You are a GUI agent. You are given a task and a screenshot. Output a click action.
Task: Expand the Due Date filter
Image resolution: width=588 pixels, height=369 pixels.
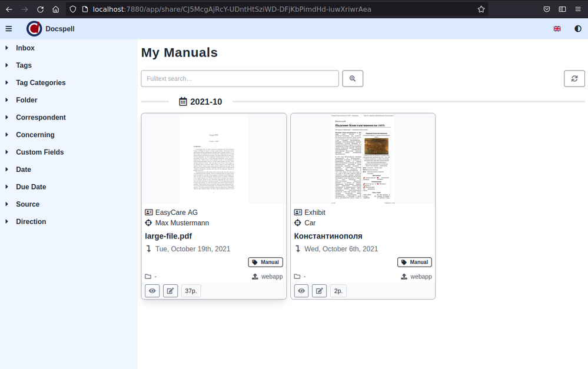pos(31,187)
